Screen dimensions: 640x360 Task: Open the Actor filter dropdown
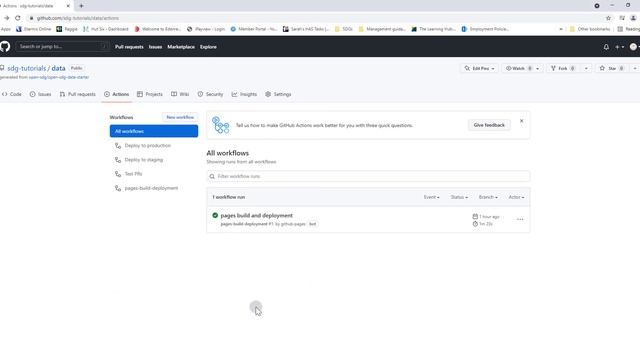point(516,197)
